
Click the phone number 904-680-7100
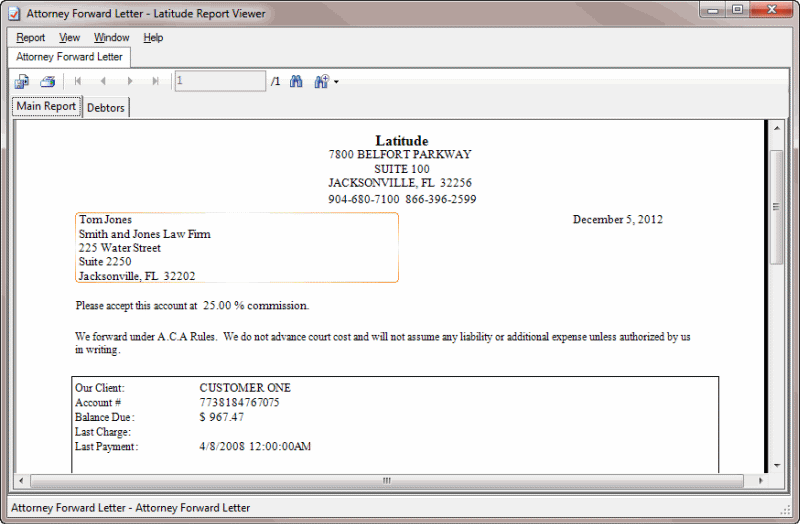(x=363, y=199)
